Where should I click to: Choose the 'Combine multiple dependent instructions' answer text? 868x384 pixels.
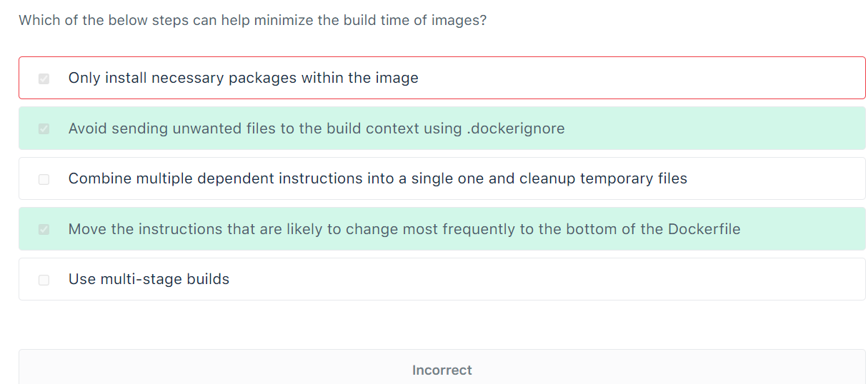[x=377, y=178]
